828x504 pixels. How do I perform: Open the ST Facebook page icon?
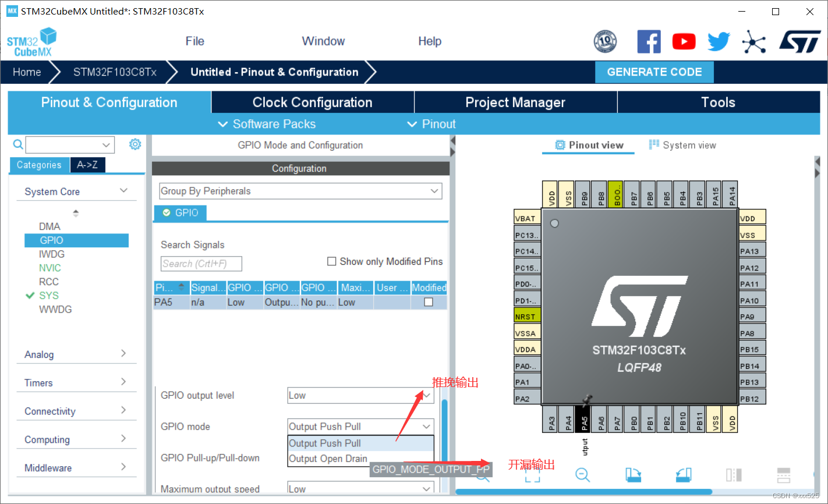pos(649,41)
